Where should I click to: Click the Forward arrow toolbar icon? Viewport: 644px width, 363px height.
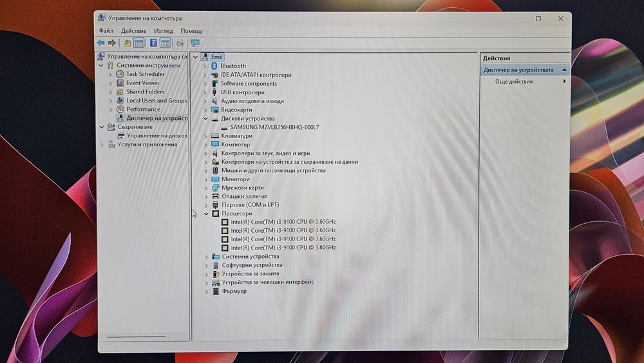[111, 43]
